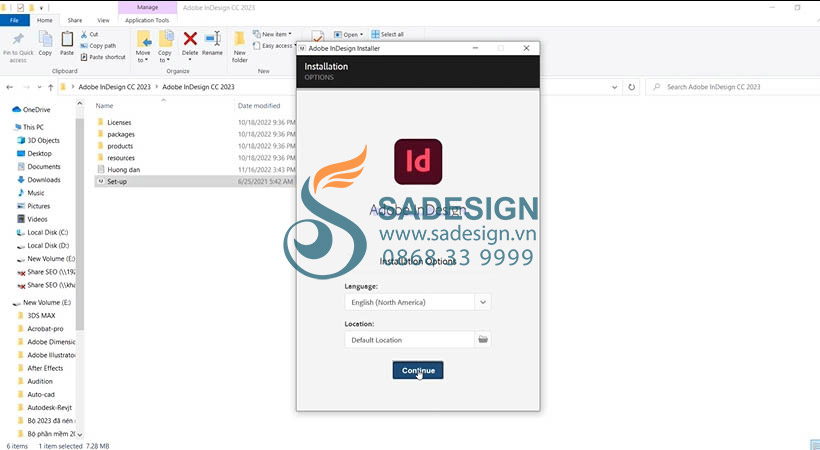Click Select all in the ribbon
The image size is (820, 450).
pos(388,34)
